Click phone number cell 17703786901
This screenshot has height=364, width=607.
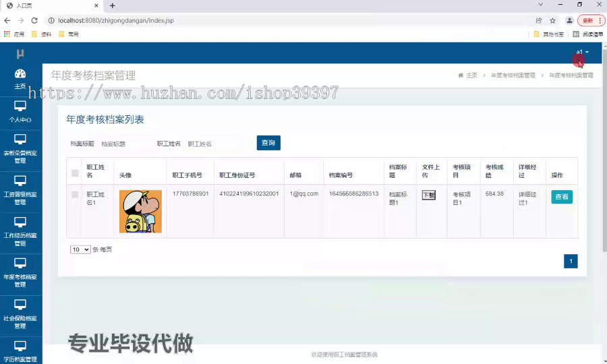click(x=190, y=194)
